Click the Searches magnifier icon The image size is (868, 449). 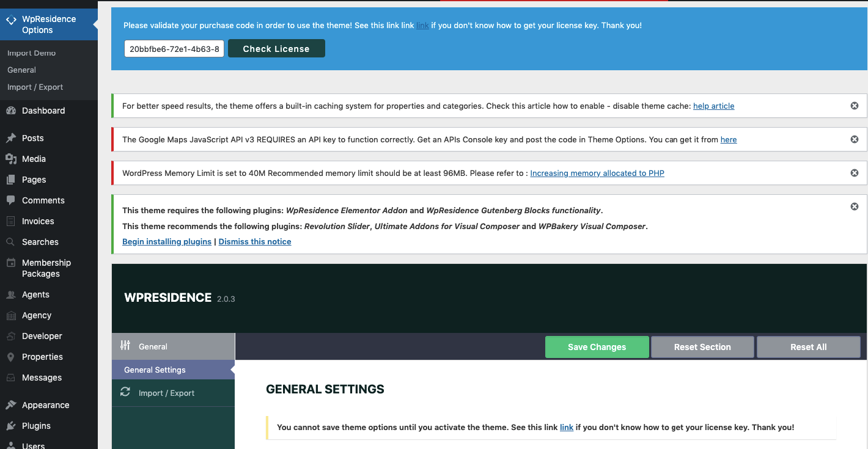point(11,242)
